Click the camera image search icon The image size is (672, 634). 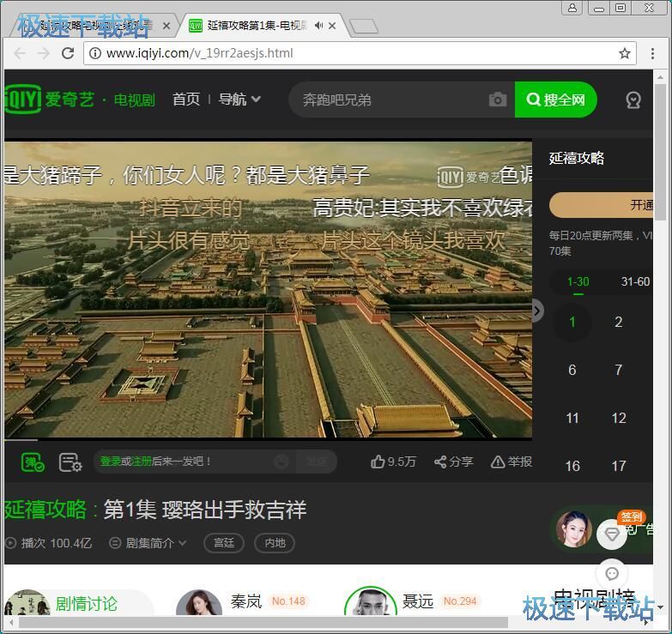(498, 100)
